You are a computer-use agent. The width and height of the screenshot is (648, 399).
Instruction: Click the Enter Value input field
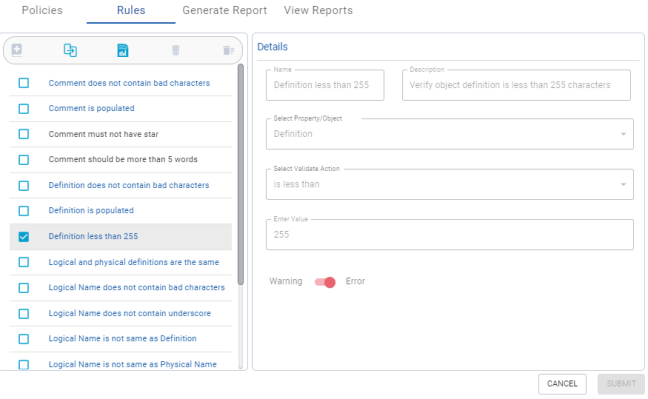pyautogui.click(x=450, y=234)
